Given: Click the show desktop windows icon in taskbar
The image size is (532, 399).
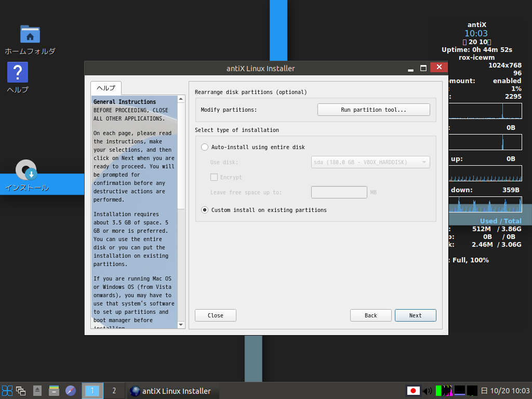Looking at the screenshot, I should coord(21,391).
